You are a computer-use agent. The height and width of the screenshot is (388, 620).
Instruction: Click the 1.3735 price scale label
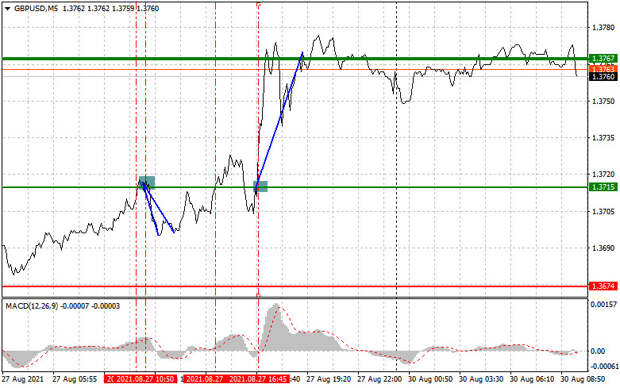click(x=603, y=138)
